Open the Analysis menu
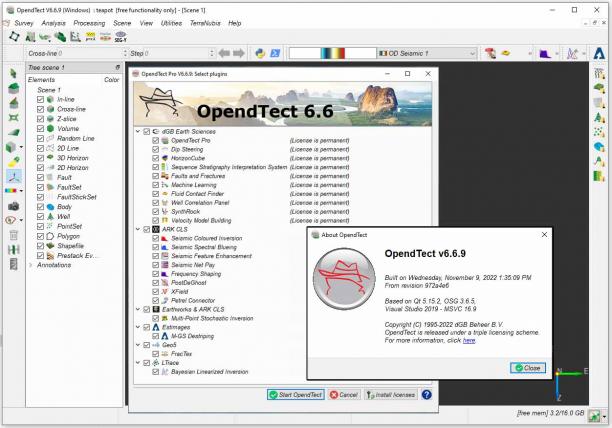612x428 pixels. (53, 23)
